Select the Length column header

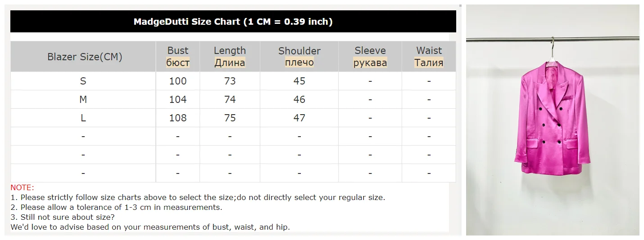(230, 56)
